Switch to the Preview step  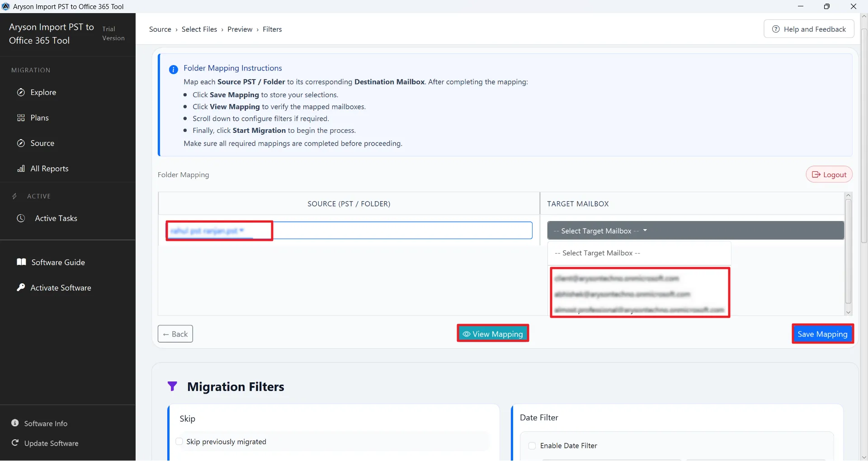click(240, 29)
